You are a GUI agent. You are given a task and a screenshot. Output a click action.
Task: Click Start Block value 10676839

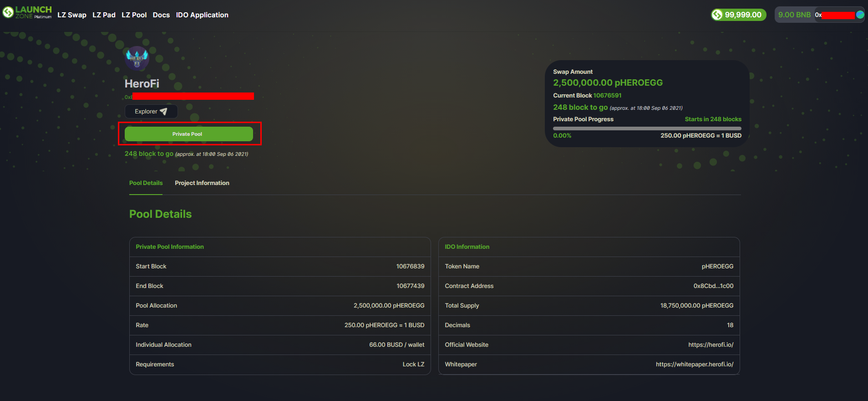click(410, 266)
